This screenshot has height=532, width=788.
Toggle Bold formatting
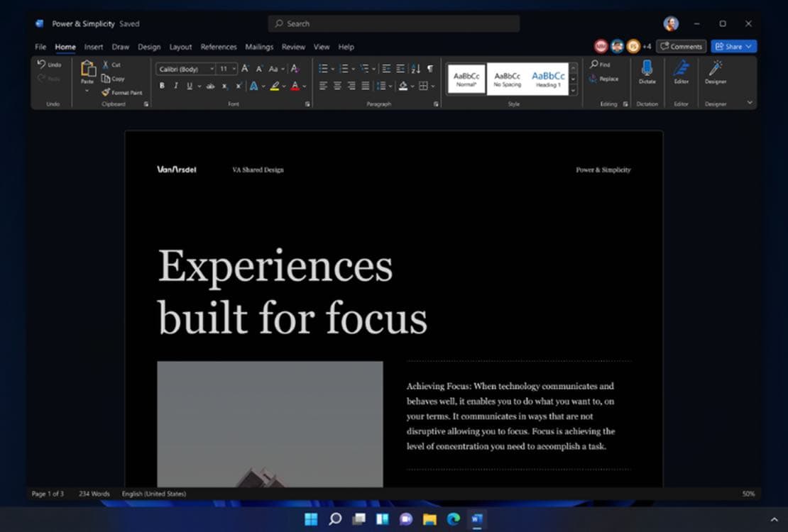[x=162, y=86]
